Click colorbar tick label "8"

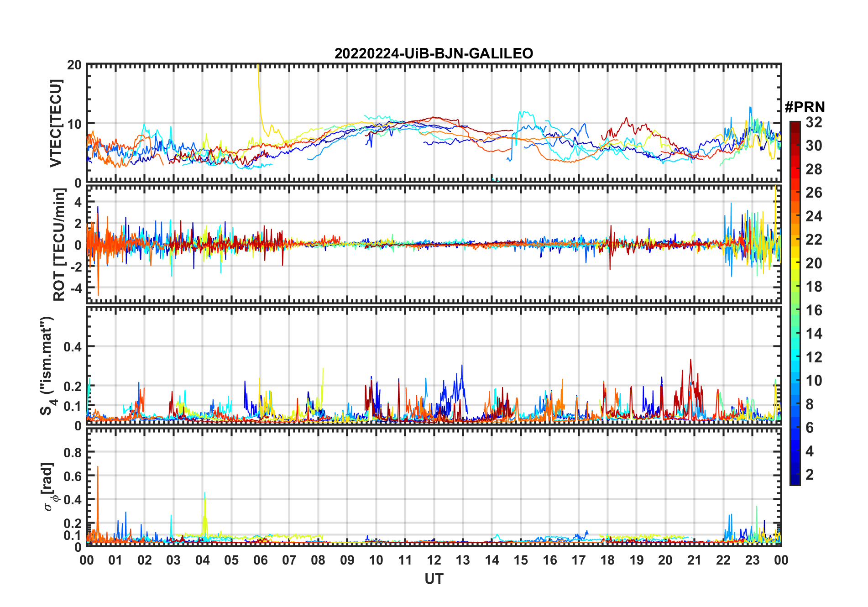click(810, 404)
